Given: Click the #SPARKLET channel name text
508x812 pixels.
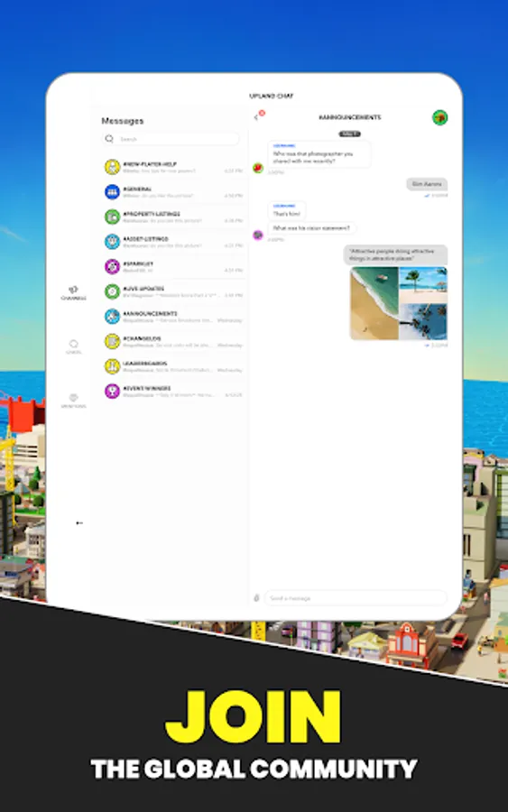Looking at the screenshot, I should coord(138,263).
